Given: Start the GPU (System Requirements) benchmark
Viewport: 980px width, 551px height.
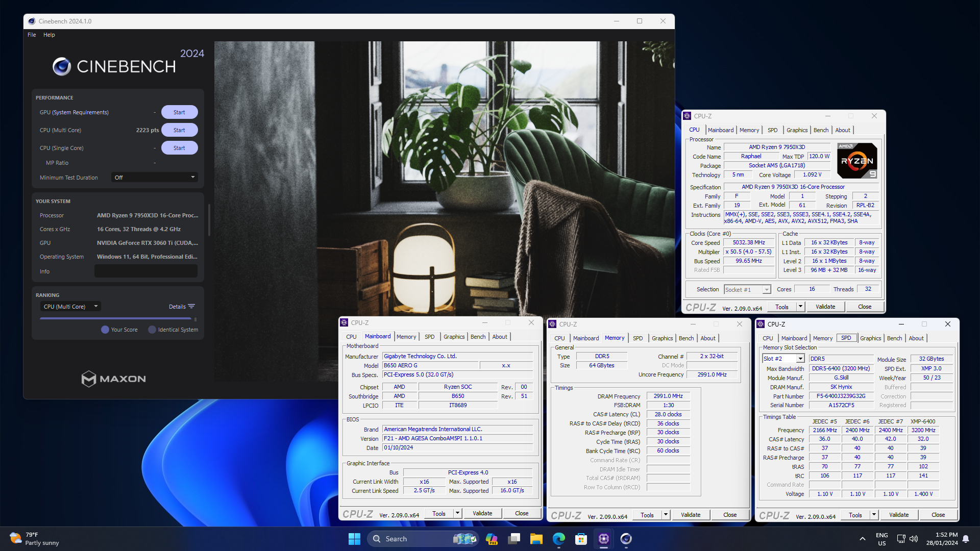Looking at the screenshot, I should point(179,112).
